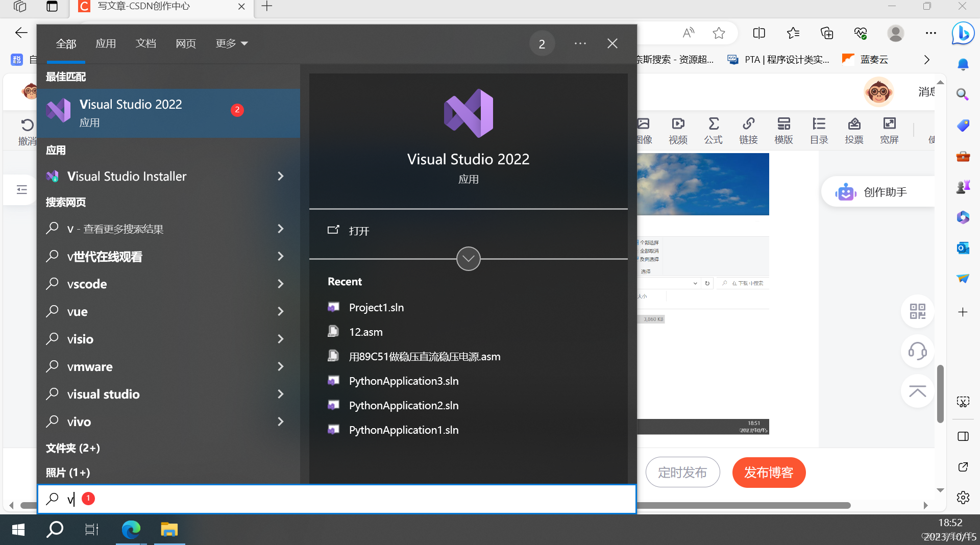Open Microsoft Edge from taskbar
The image size is (980, 545).
[x=131, y=530]
